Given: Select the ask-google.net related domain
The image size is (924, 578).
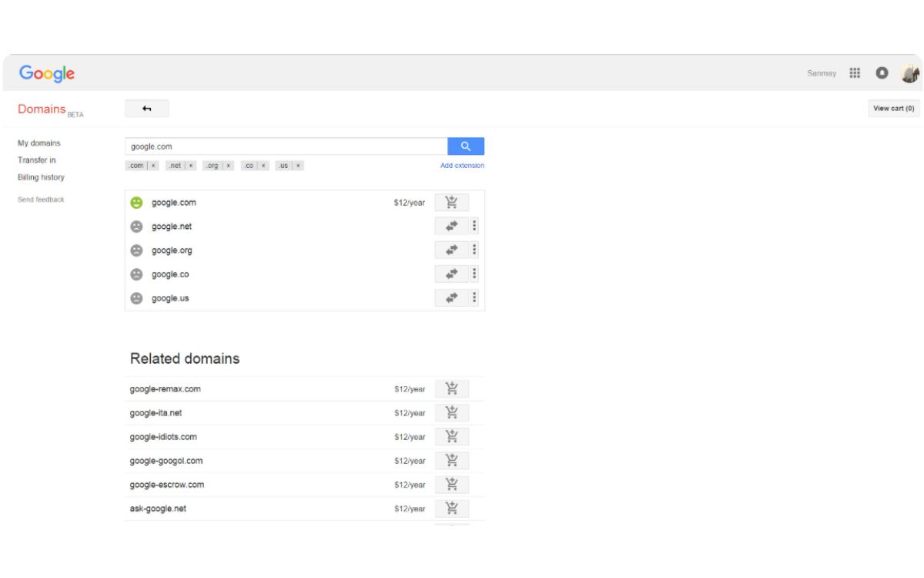Looking at the screenshot, I should (158, 509).
